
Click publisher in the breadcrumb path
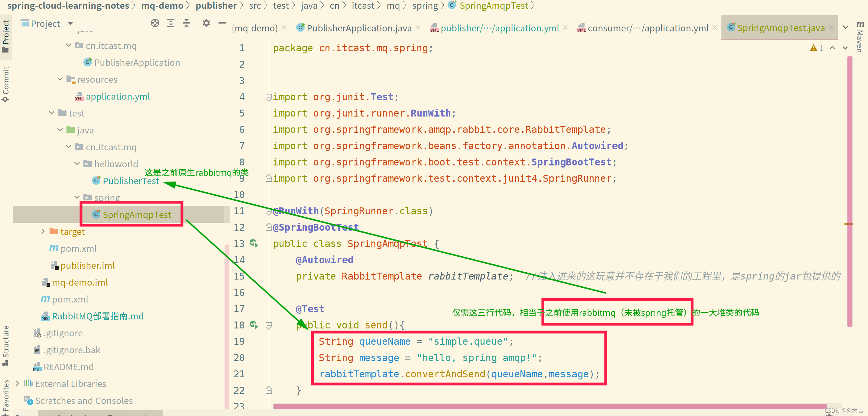click(216, 6)
